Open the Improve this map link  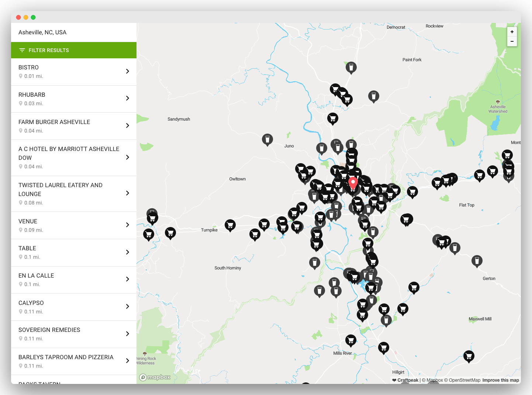[500, 380]
